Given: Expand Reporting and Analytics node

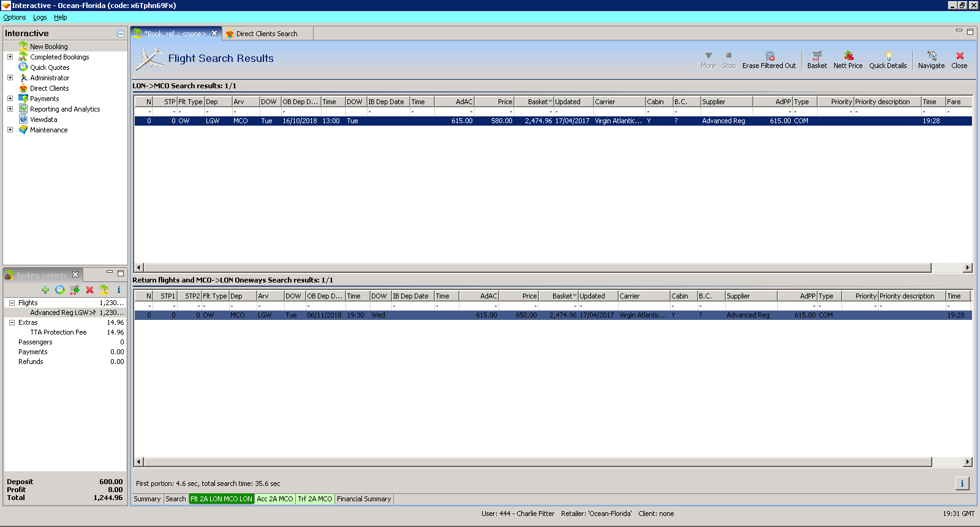Looking at the screenshot, I should (x=10, y=109).
